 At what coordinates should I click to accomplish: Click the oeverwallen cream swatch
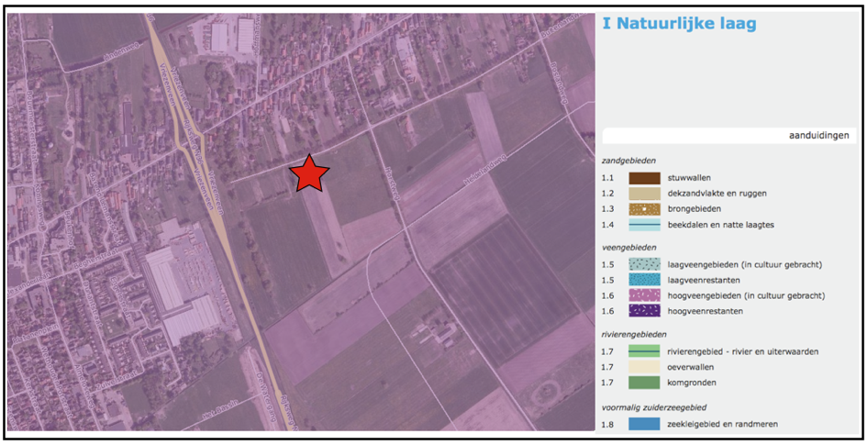[x=644, y=366]
